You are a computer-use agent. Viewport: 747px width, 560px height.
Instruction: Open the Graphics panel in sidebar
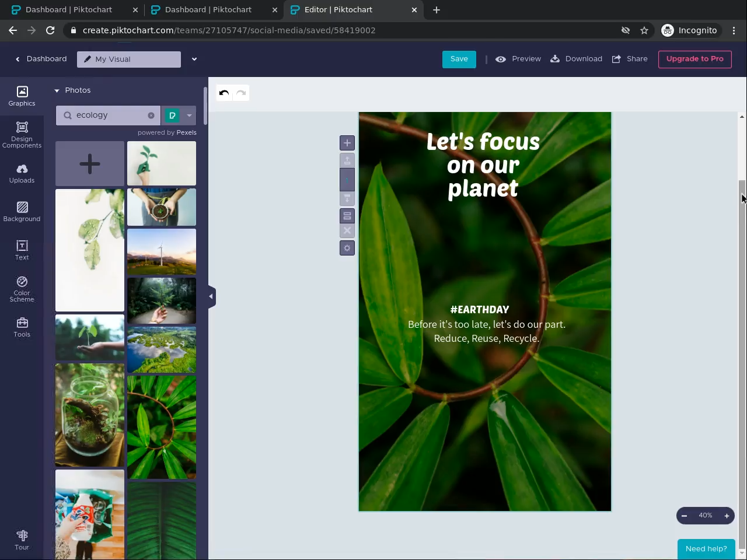pos(22,96)
